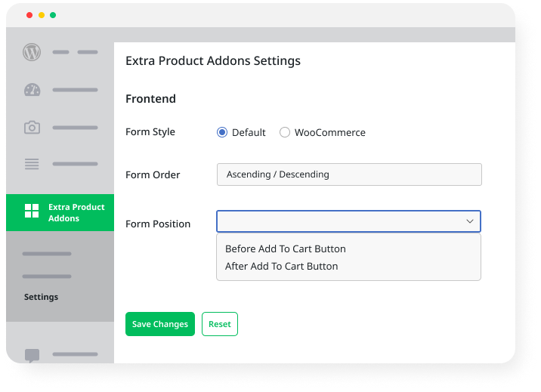This screenshot has height=392, width=541.
Task: Click the list lines sidebar icon
Action: [32, 164]
